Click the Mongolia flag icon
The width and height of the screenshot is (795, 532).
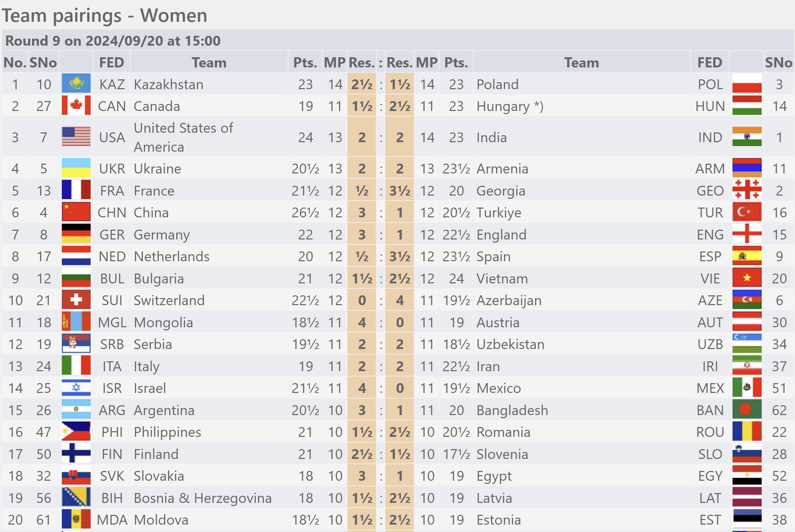coord(76,322)
